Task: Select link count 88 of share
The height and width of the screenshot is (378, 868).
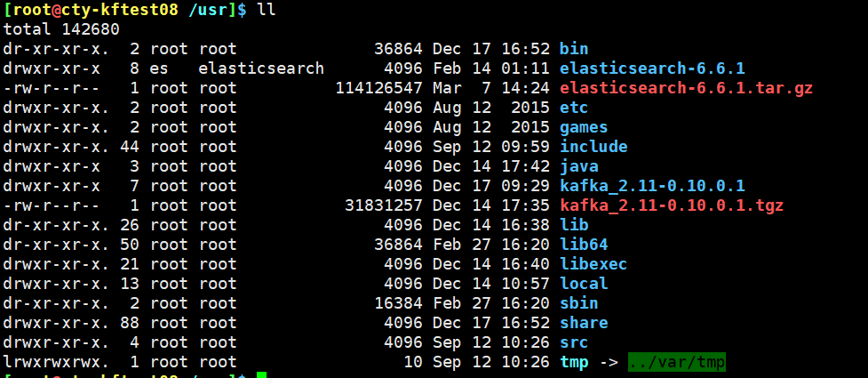Action: coord(130,323)
